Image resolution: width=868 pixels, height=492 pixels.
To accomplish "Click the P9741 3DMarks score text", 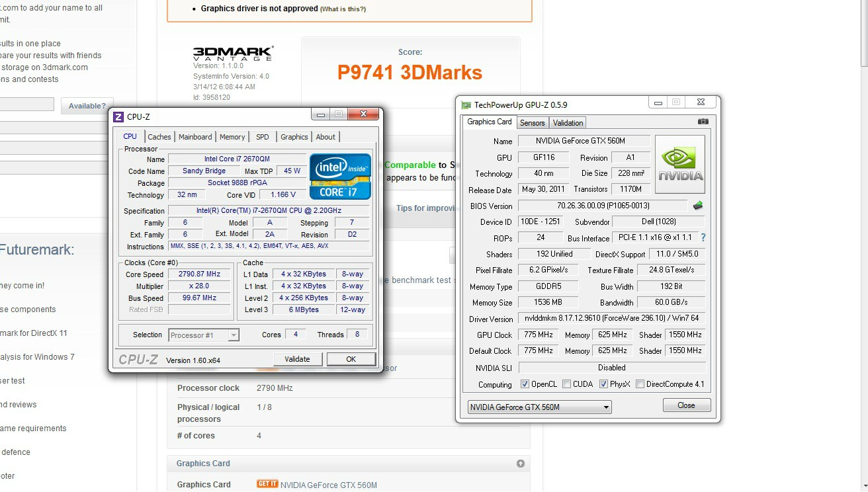I will 410,73.
